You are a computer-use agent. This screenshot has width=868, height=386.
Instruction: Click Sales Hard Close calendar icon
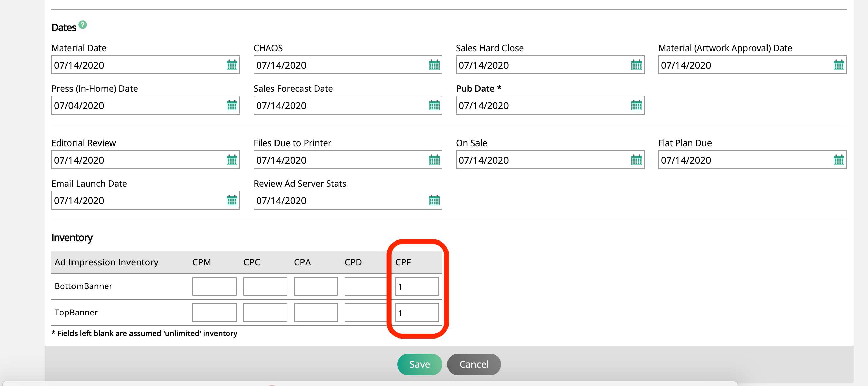636,65
